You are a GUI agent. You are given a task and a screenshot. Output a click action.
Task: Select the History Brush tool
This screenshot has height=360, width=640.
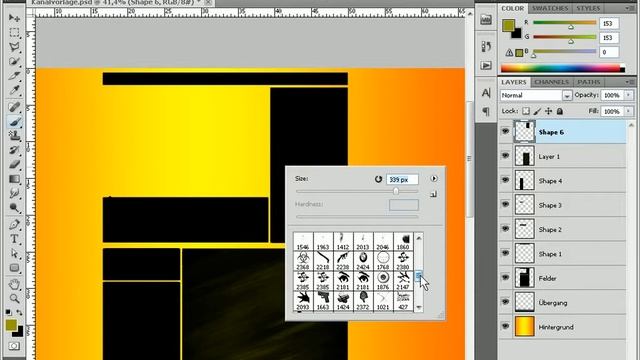pyautogui.click(x=14, y=150)
